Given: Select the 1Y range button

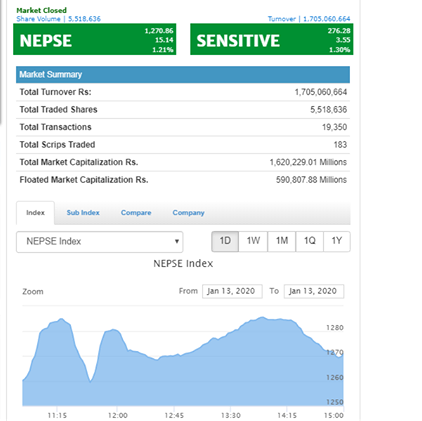Looking at the screenshot, I should [337, 241].
